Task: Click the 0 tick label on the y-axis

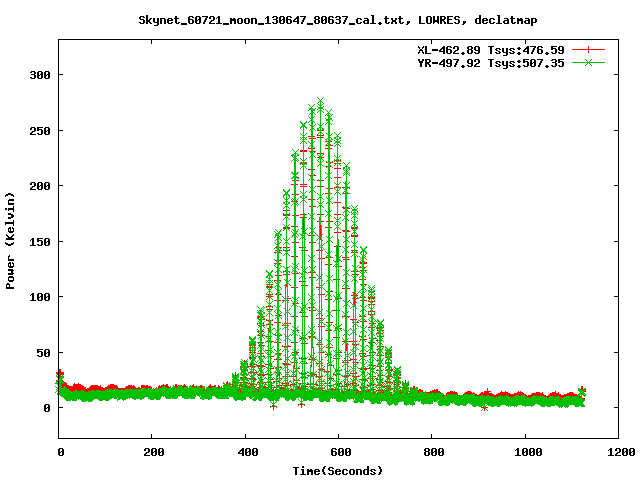Action: pos(47,408)
